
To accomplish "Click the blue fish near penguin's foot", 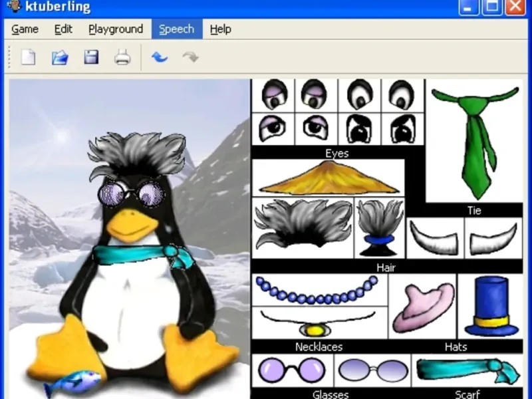I will [x=72, y=383].
